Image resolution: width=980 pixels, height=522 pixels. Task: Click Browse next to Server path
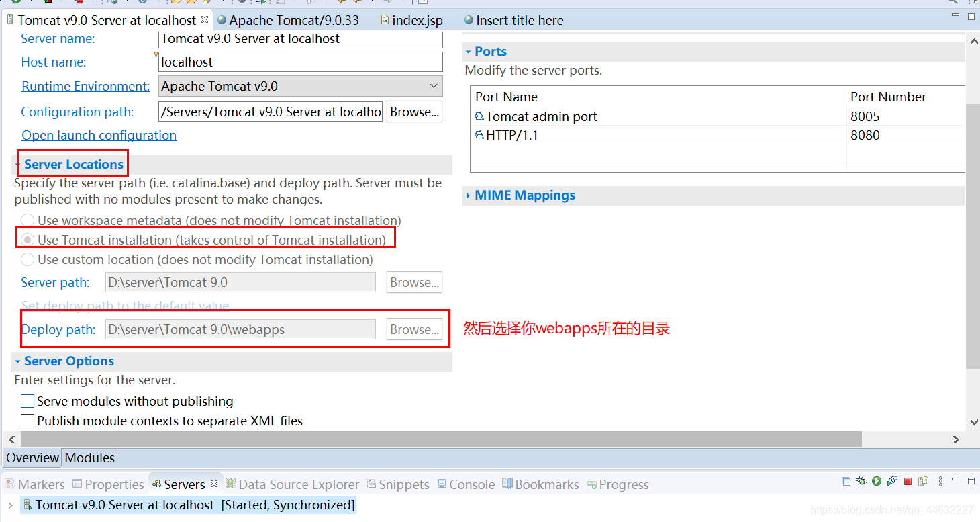coord(415,282)
